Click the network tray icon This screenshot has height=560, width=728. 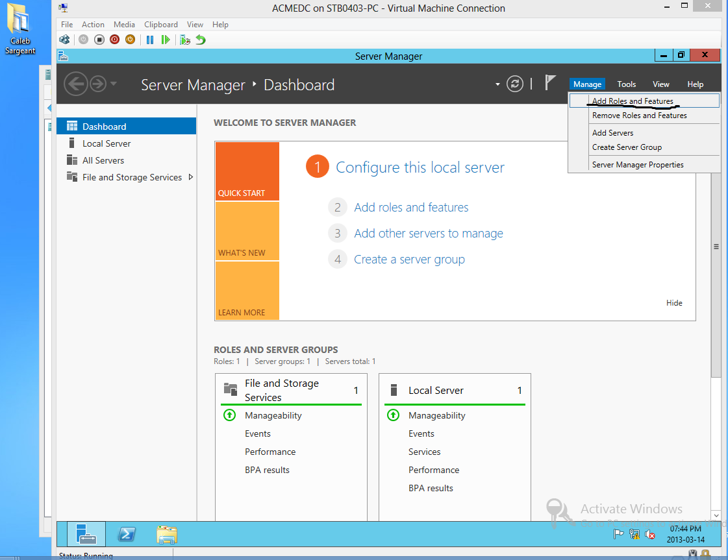tap(634, 535)
